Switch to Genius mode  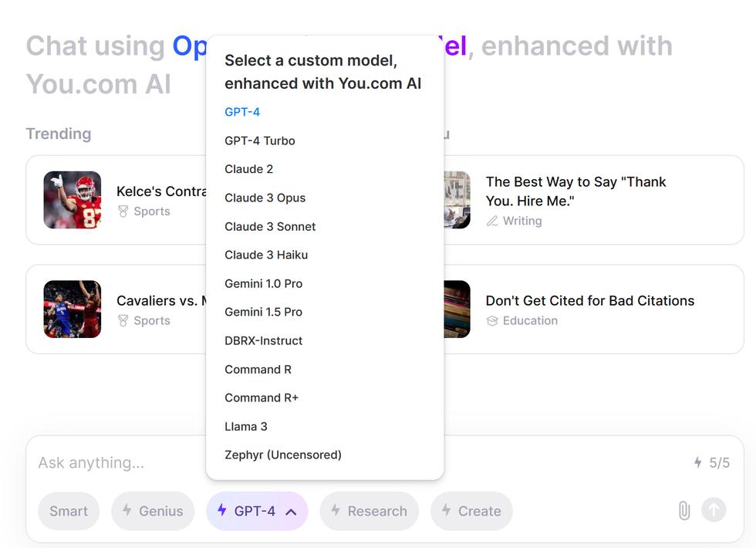(x=153, y=511)
